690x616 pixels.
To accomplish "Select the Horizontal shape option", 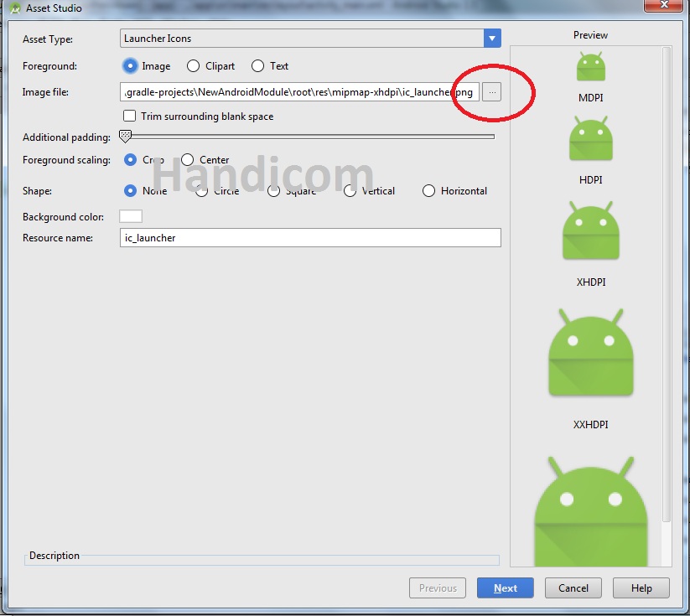I will point(428,191).
